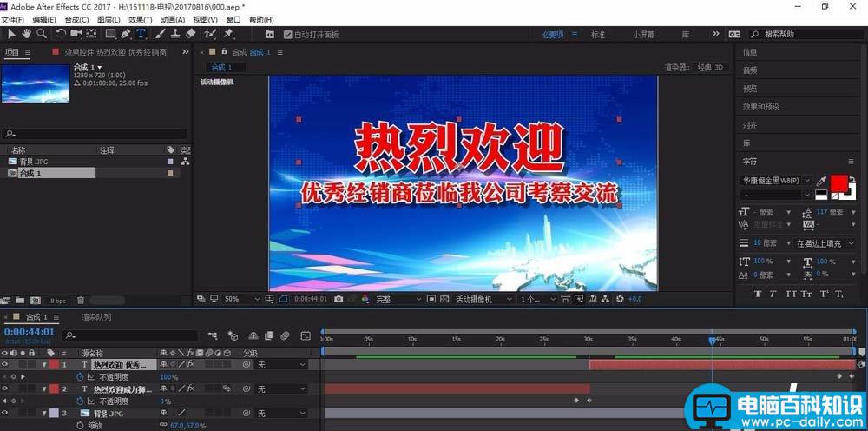This screenshot has width=868, height=431.
Task: Select the Unified Camera tool
Action: click(x=76, y=34)
